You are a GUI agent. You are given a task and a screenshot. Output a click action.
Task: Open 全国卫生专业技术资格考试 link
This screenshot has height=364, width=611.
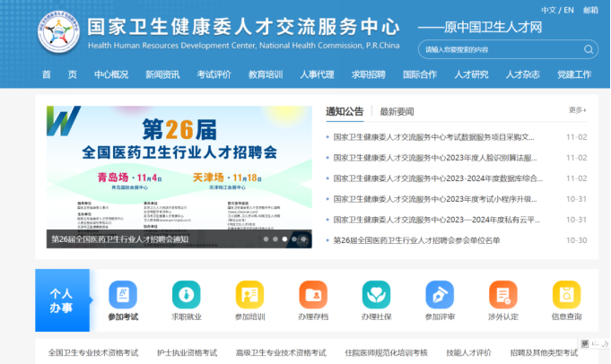(x=93, y=352)
